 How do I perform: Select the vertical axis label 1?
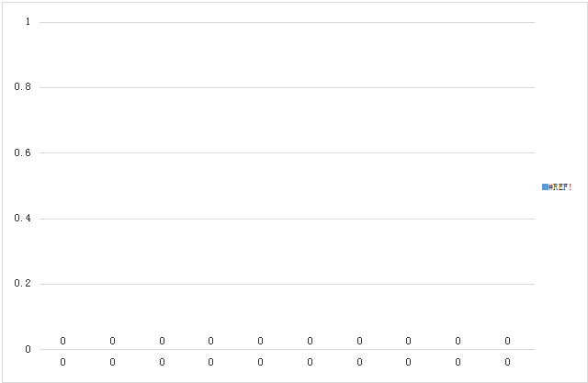coord(28,22)
